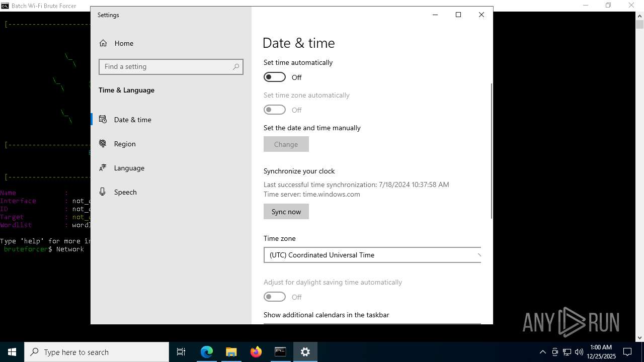Launch Microsoft Edge from the taskbar

pos(207,352)
